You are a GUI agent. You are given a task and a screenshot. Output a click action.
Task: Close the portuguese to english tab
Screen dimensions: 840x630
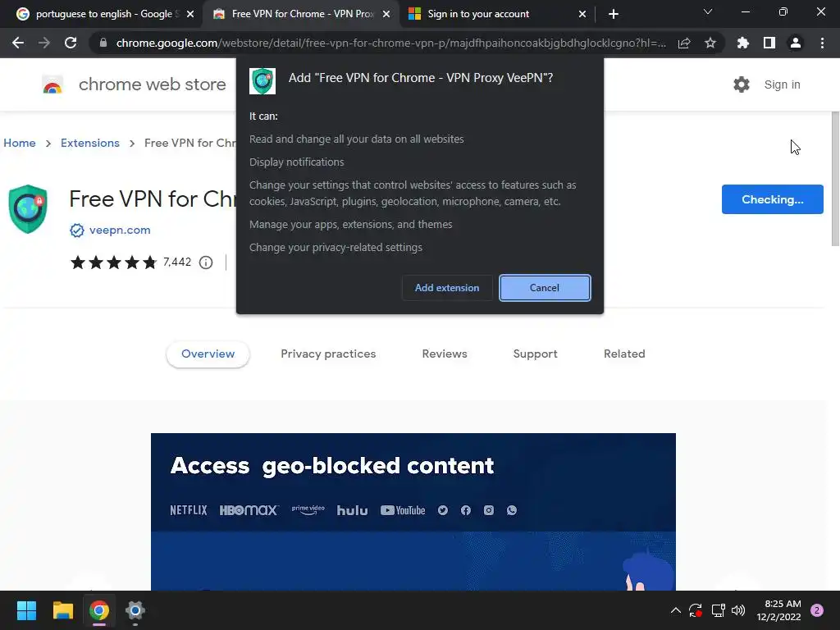pos(190,14)
